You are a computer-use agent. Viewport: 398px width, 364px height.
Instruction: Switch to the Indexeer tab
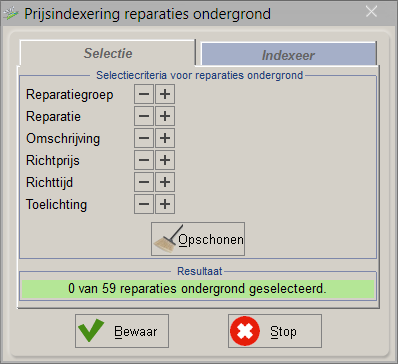288,54
